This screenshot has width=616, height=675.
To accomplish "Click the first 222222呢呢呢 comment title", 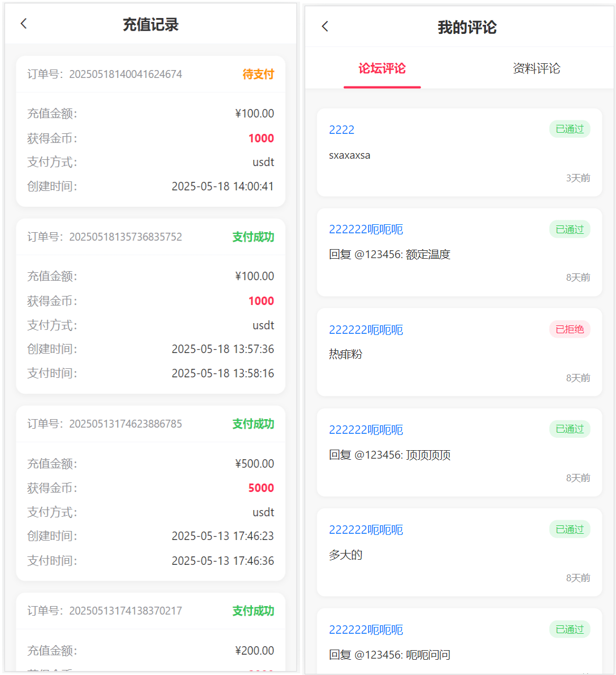I will [366, 229].
